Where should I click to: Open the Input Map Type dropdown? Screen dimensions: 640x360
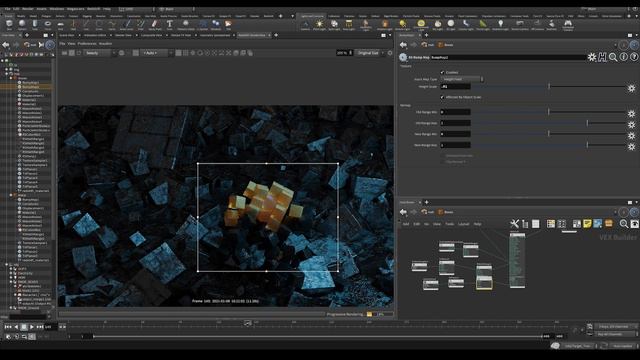[462, 79]
